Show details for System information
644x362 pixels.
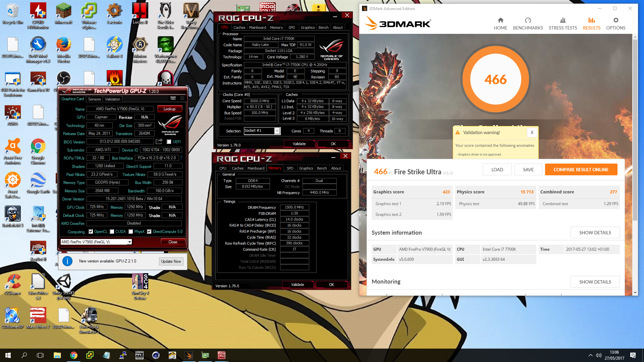pos(595,233)
